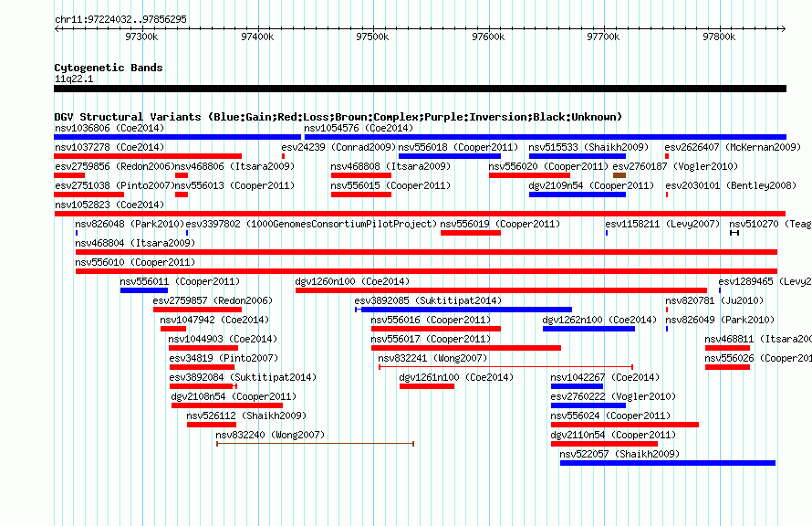This screenshot has width=812, height=526.
Task: Click the nsv556020 (Cooper2011) label
Action: tap(548, 166)
